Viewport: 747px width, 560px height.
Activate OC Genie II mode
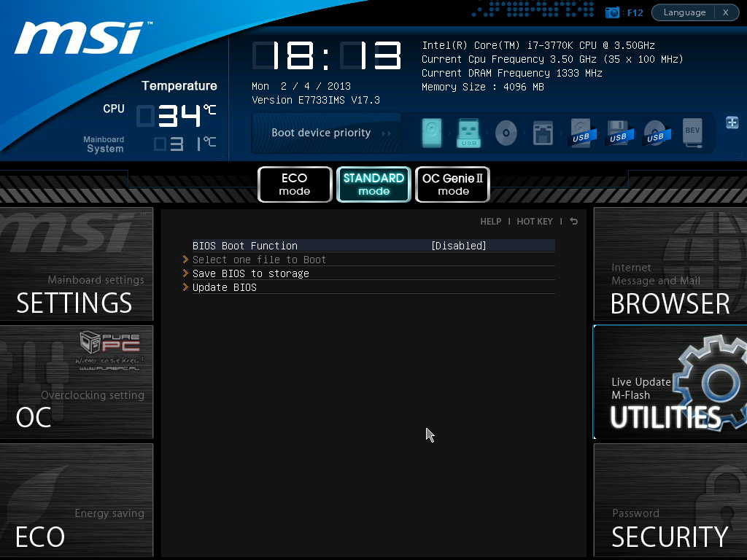[x=452, y=184]
